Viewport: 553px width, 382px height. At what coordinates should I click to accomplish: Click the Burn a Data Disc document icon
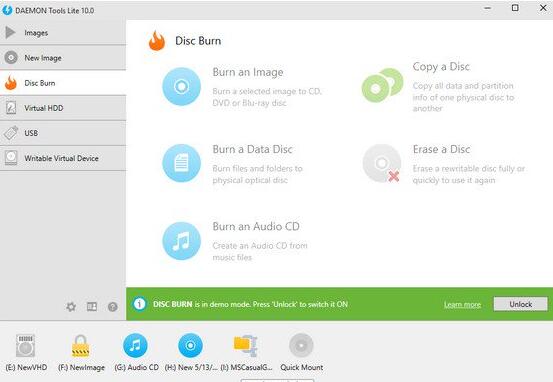point(182,163)
